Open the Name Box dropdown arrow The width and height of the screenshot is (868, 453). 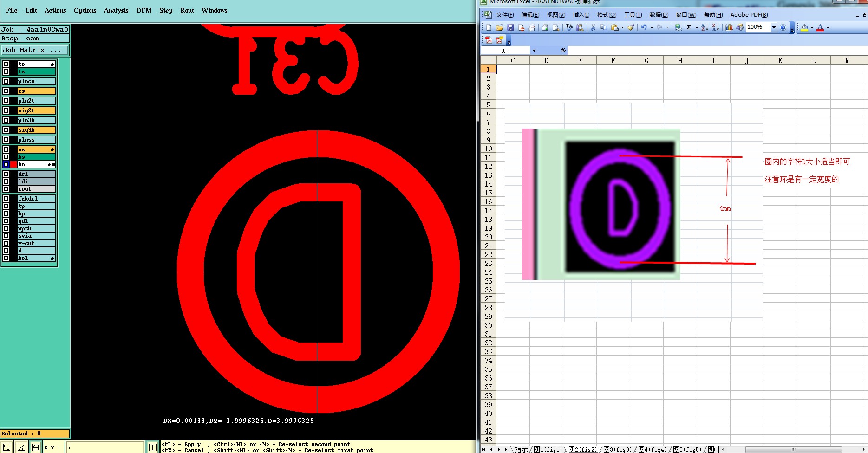pos(534,51)
